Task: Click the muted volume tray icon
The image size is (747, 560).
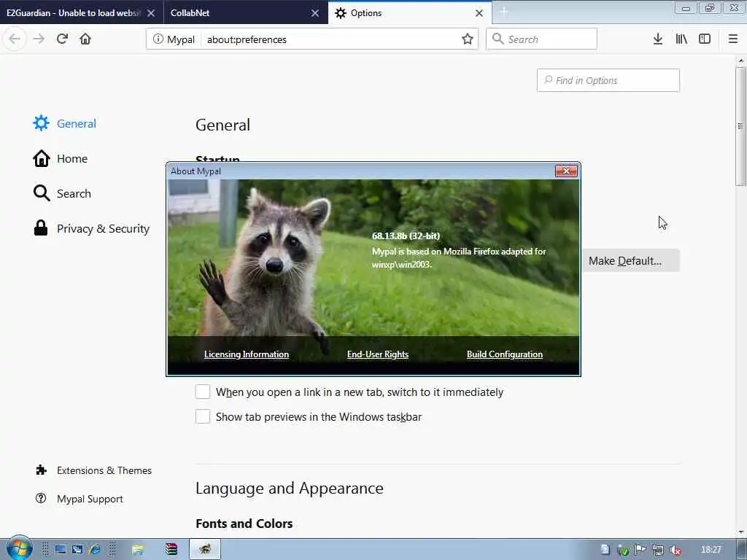Action: coord(676,550)
